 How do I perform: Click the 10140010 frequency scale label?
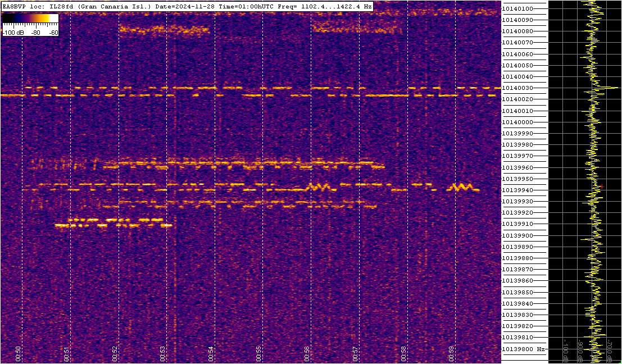point(517,111)
